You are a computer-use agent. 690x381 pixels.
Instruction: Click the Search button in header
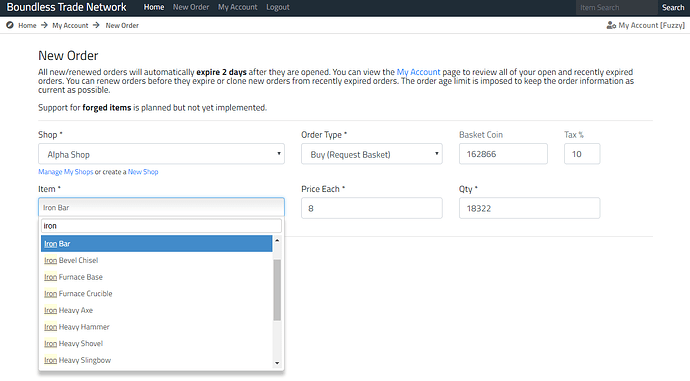point(673,7)
